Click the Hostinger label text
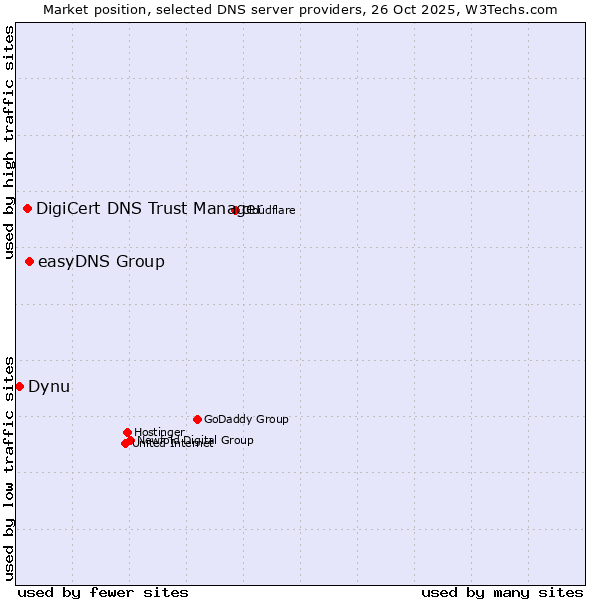This screenshot has height=600, width=600. (x=160, y=432)
